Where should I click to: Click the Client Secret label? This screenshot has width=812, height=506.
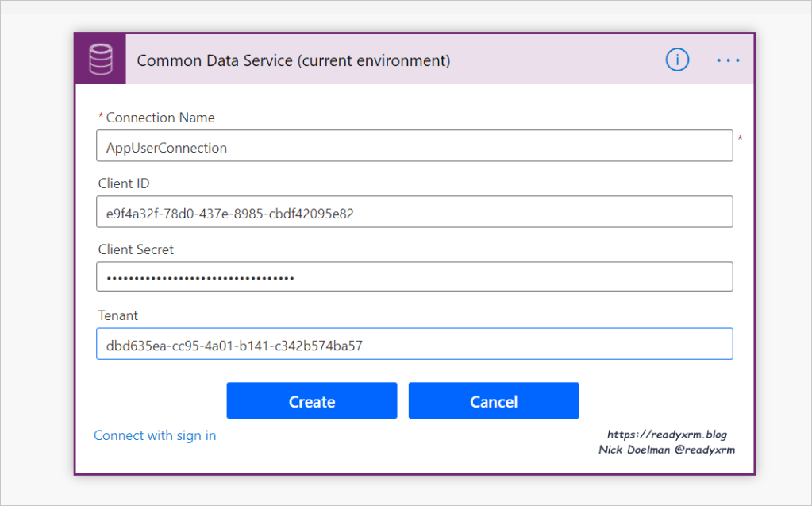click(x=136, y=249)
